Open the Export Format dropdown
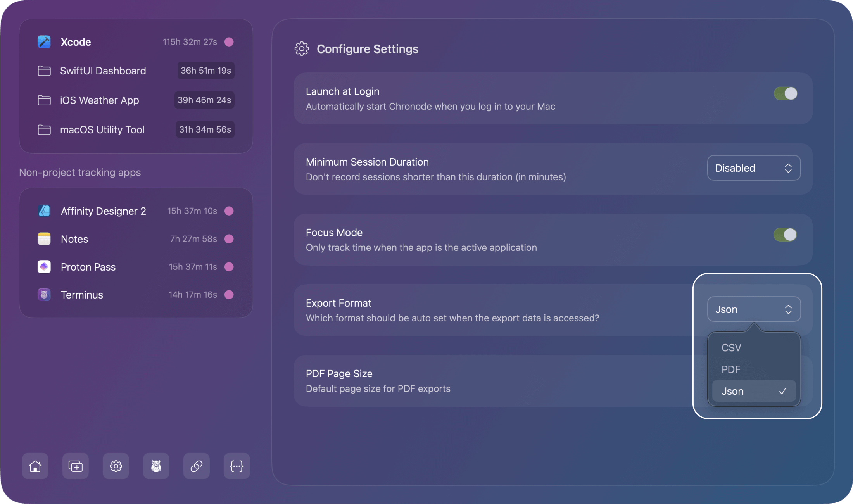Image resolution: width=853 pixels, height=504 pixels. pyautogui.click(x=753, y=309)
